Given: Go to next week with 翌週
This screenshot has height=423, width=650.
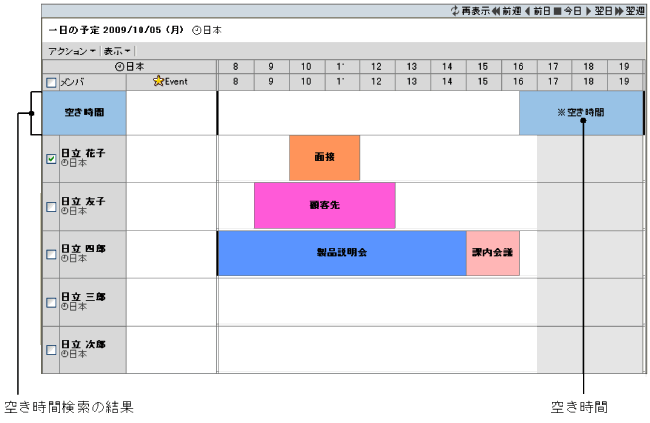Looking at the screenshot, I should 630,11.
